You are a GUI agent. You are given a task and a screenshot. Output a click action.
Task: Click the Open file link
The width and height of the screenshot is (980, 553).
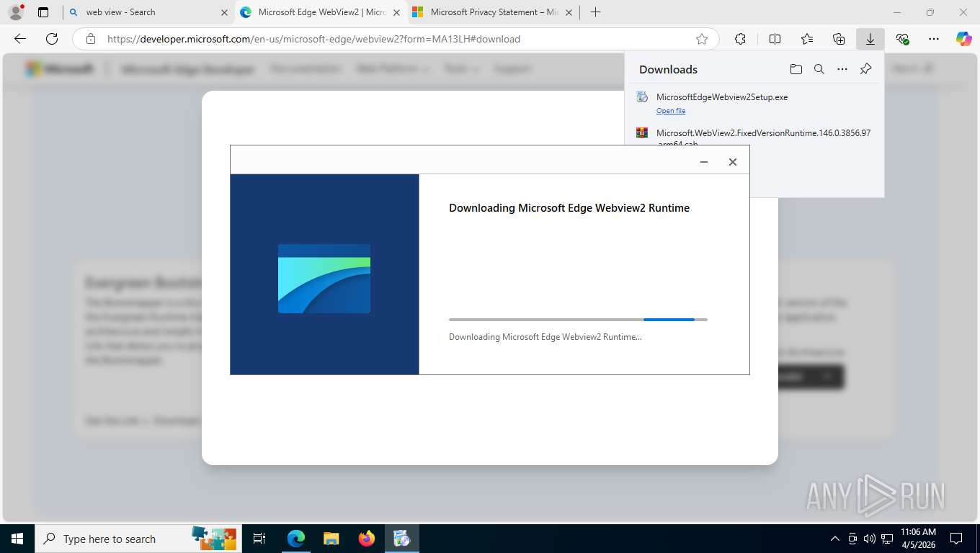point(671,111)
